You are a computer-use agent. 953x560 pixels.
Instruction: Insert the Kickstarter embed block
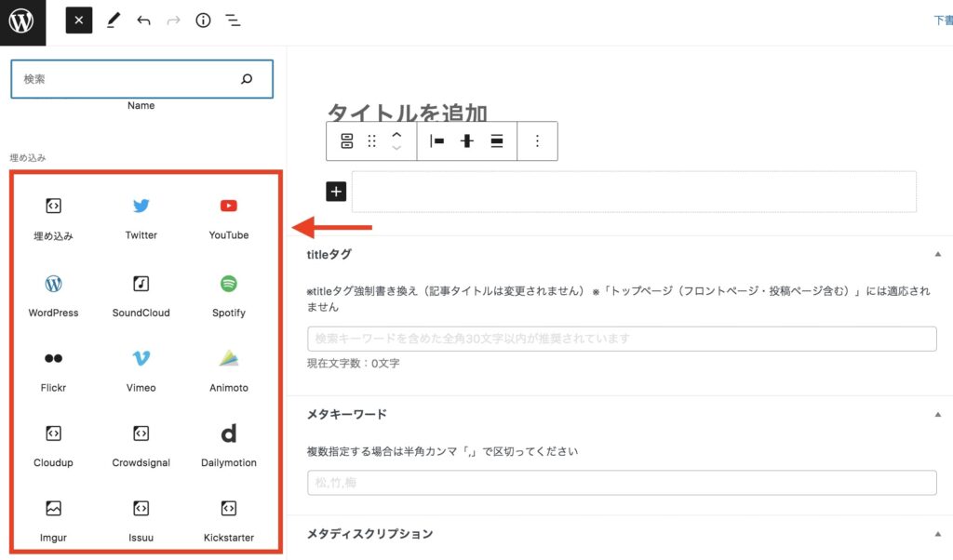[229, 521]
